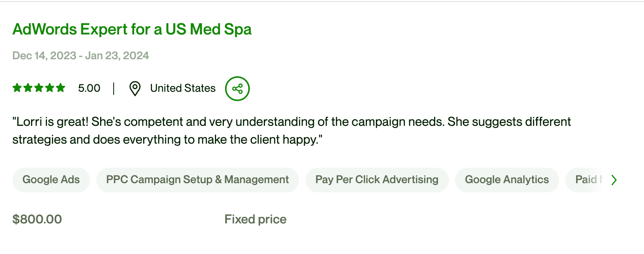Image resolution: width=644 pixels, height=254 pixels.
Task: Click the first green rating star
Action: tap(17, 88)
